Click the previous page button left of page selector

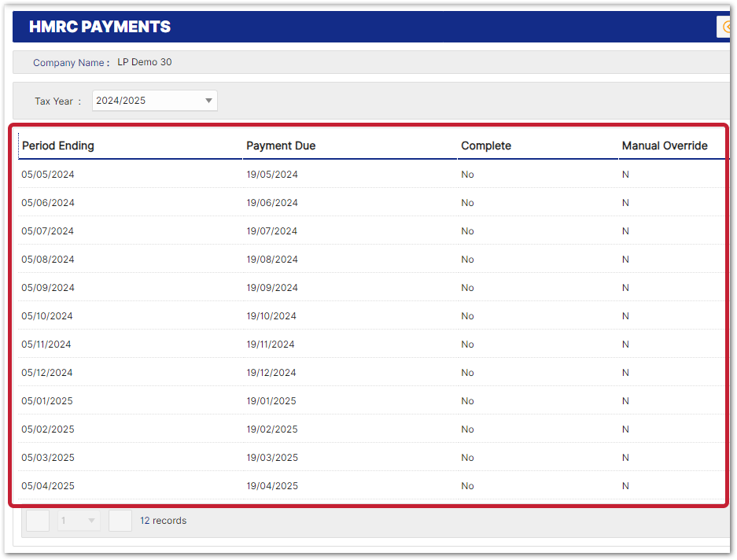[x=38, y=521]
